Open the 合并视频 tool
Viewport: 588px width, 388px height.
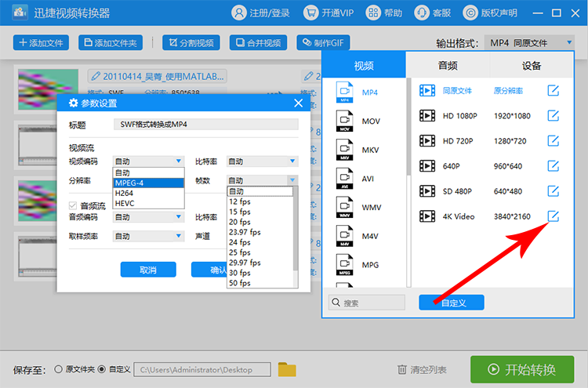(259, 43)
